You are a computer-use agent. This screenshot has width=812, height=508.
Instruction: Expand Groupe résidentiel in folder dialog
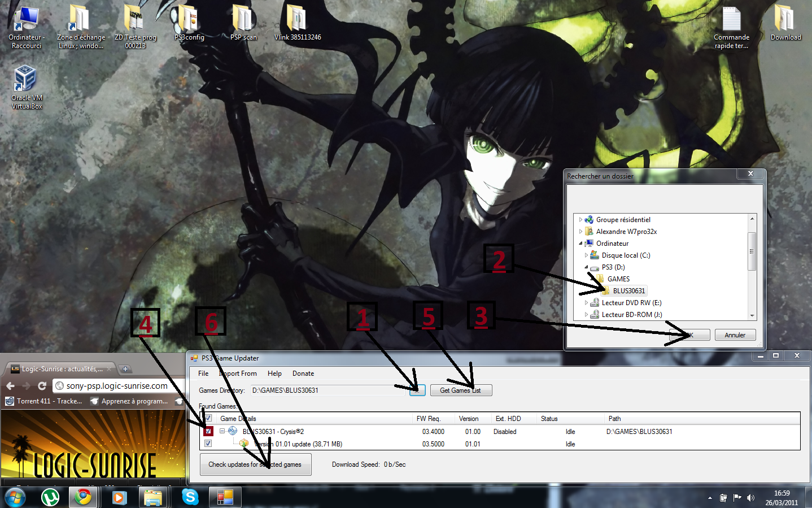coord(580,220)
